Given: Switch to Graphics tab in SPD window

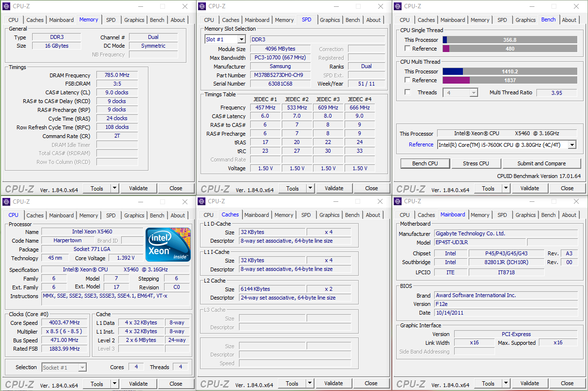Looking at the screenshot, I should coord(330,20).
